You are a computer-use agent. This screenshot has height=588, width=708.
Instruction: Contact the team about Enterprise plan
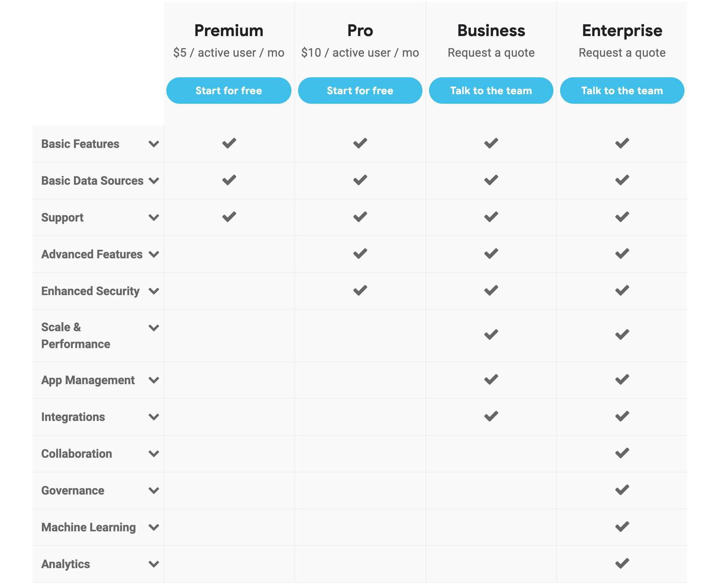(622, 91)
